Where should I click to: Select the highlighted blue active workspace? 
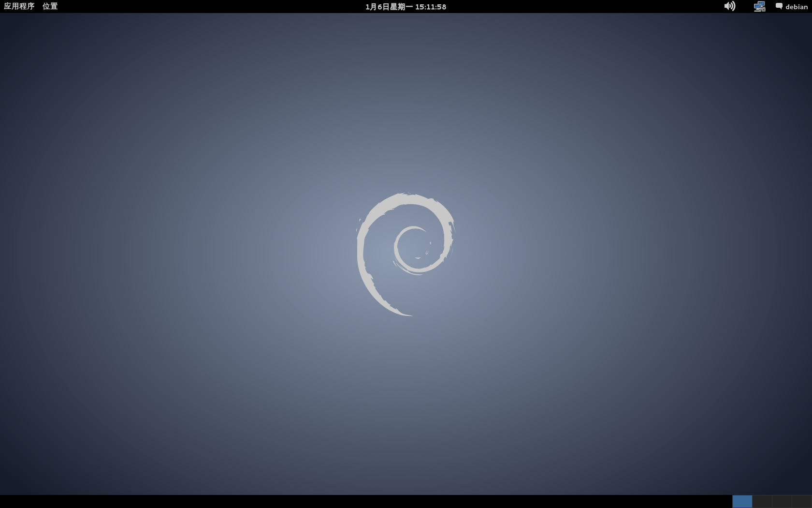(x=742, y=501)
